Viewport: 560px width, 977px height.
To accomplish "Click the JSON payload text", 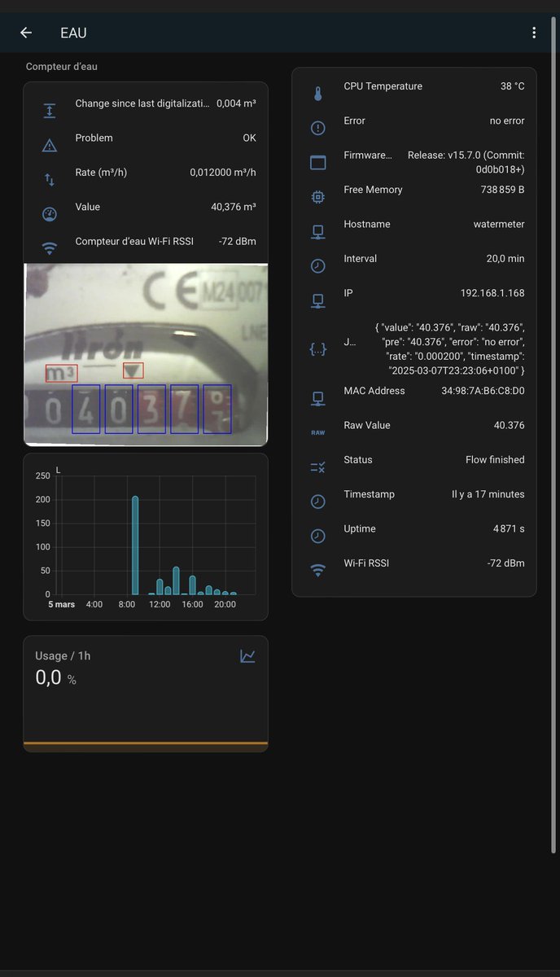I will click(450, 348).
